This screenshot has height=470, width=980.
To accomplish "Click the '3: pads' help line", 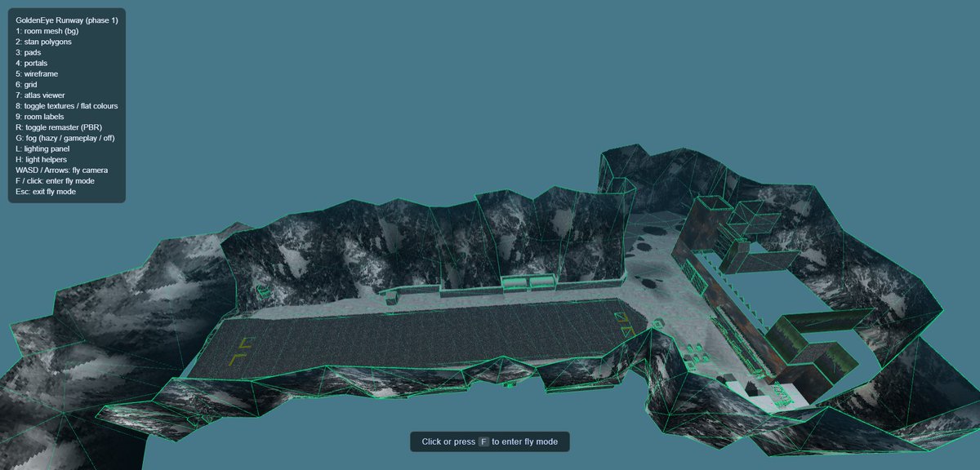I will click(x=29, y=52).
